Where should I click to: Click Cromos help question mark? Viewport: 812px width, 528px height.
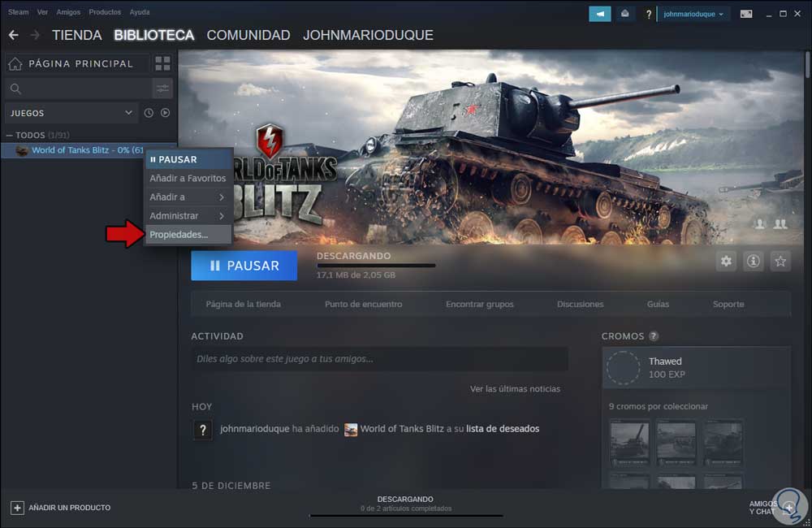click(x=654, y=336)
